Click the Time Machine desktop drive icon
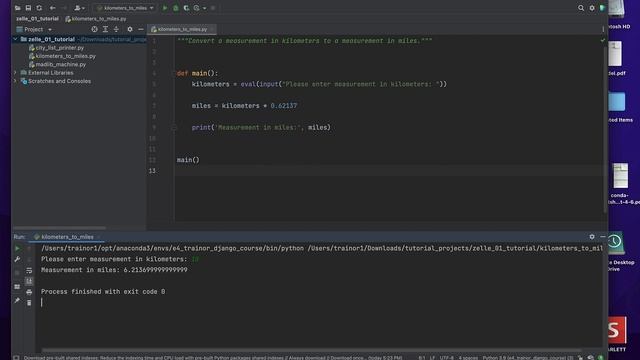Viewport: 640px width, 360px height. (x=615, y=242)
